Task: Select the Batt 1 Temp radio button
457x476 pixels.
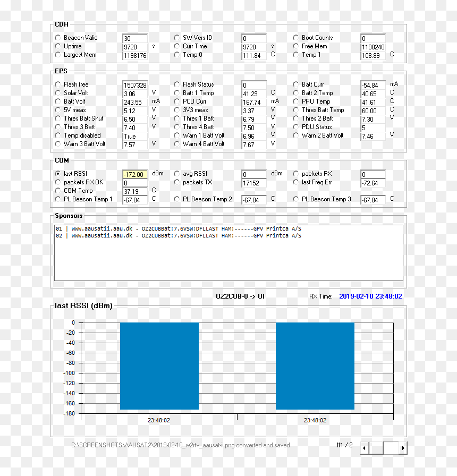Action: click(177, 93)
